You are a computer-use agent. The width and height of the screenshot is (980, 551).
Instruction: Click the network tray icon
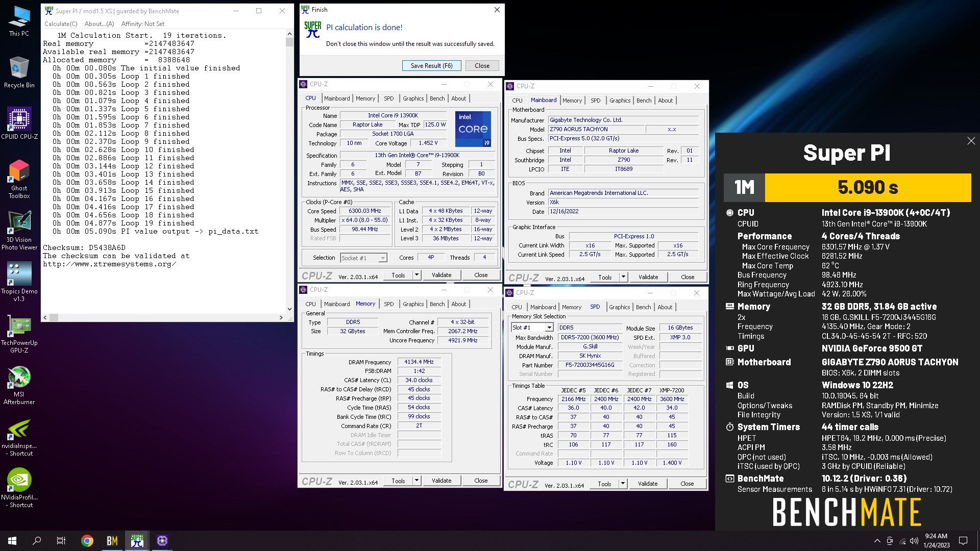pyautogui.click(x=902, y=541)
